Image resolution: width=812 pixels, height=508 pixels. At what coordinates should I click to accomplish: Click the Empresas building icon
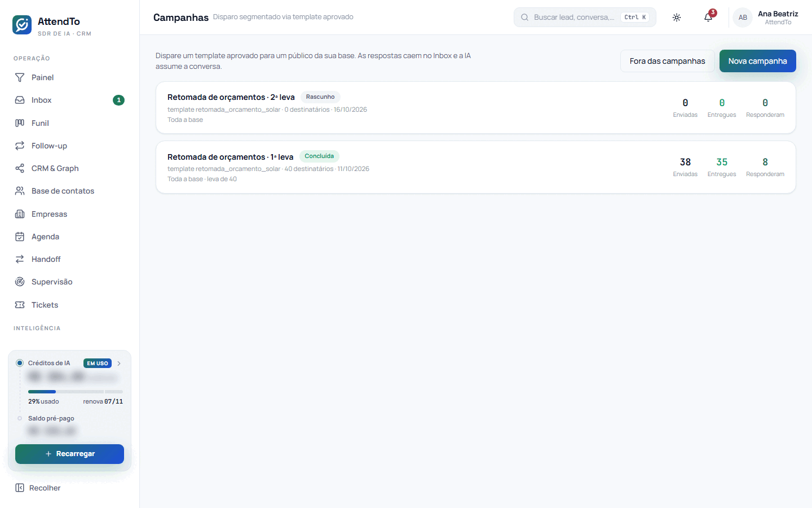pyautogui.click(x=20, y=214)
